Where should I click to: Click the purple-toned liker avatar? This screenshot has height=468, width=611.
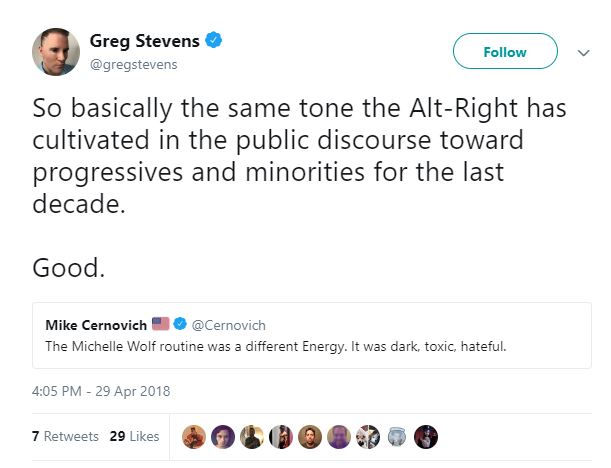(339, 436)
